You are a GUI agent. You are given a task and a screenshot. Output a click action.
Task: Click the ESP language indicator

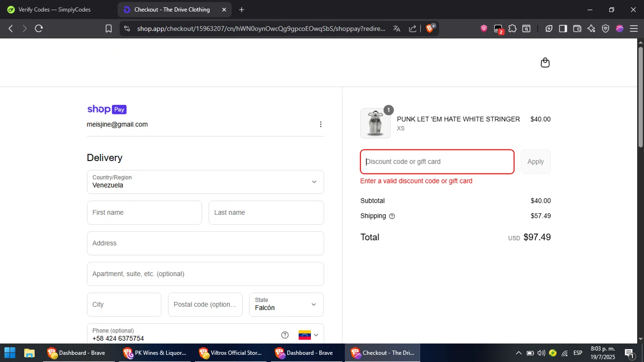click(578, 353)
